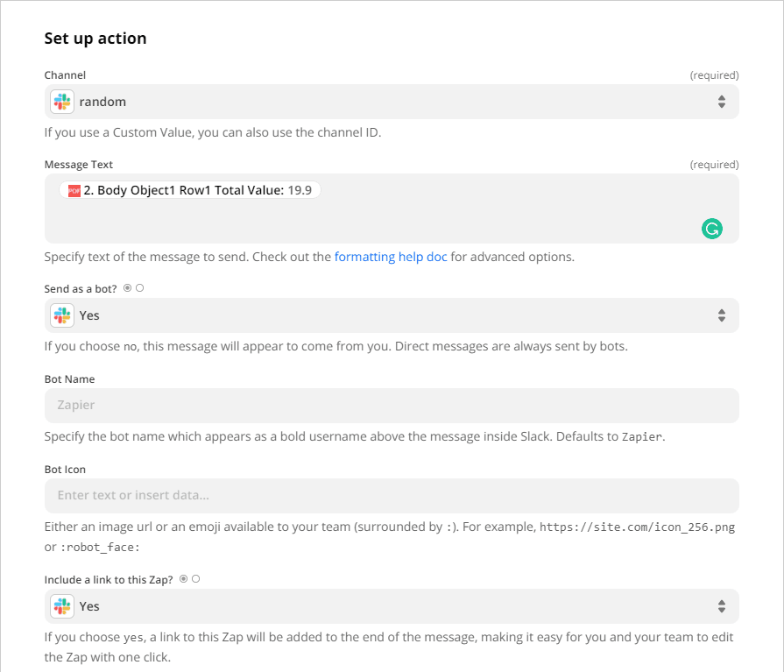The height and width of the screenshot is (672, 784).
Task: Select the filled radio beside Send as a bot
Action: click(x=128, y=288)
